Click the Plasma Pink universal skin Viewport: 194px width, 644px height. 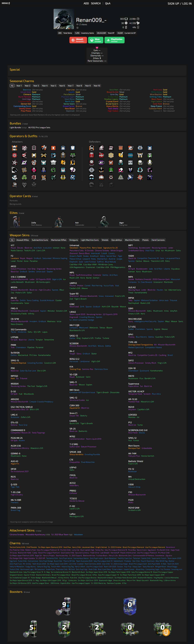point(85,248)
